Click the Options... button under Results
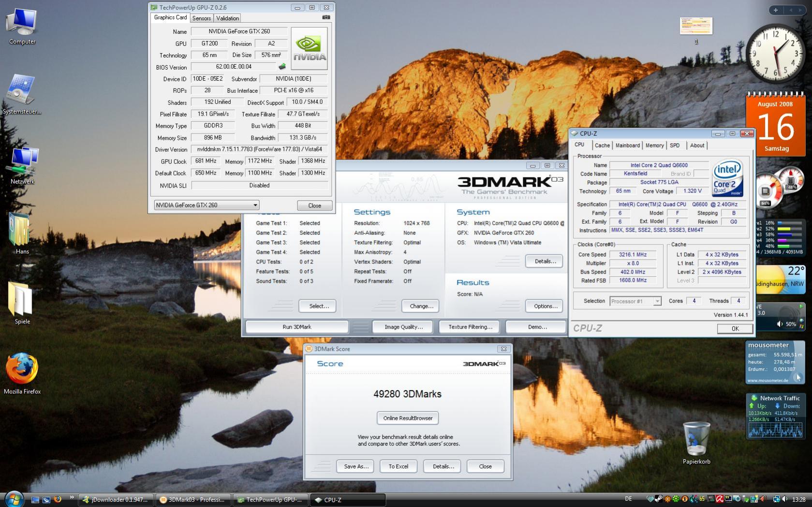Screen dimensions: 812x507 pyautogui.click(x=545, y=306)
